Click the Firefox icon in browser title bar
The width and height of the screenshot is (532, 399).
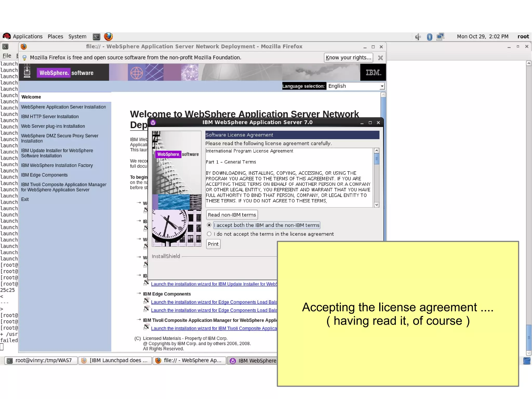click(x=24, y=47)
